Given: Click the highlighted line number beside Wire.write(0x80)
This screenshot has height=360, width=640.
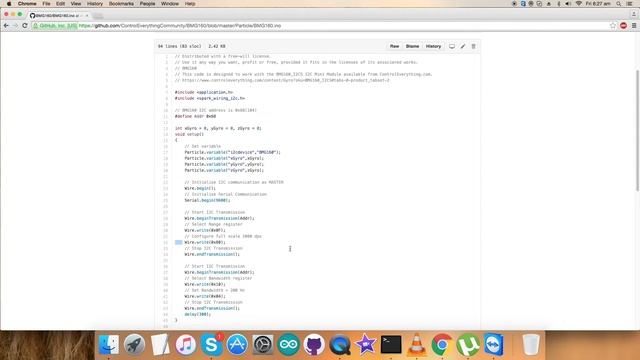Looking at the screenshot, I should point(179,242).
